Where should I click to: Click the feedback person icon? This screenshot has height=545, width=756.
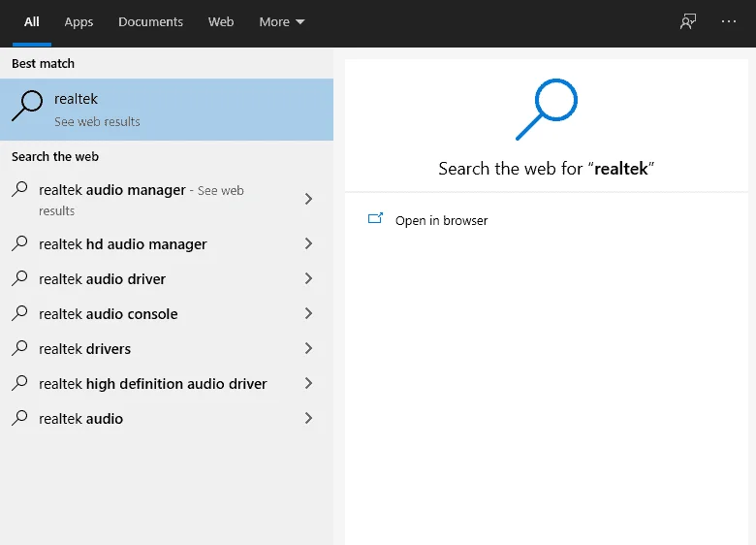pos(688,21)
